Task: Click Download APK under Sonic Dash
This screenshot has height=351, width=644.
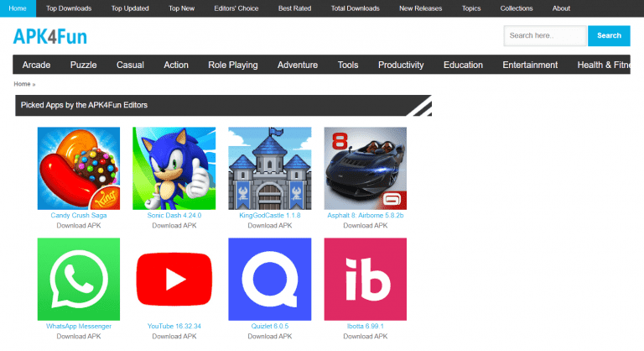Action: [x=174, y=226]
